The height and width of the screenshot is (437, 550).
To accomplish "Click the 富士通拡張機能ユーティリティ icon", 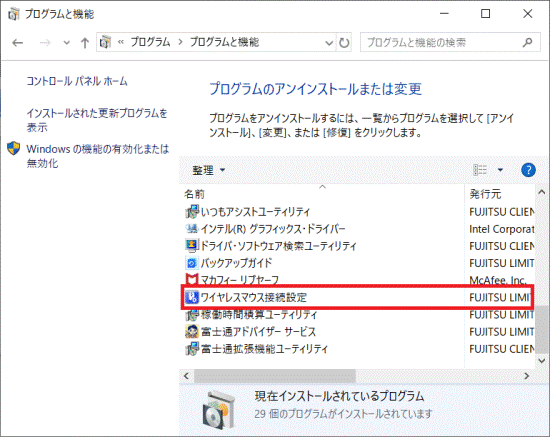I will point(192,348).
